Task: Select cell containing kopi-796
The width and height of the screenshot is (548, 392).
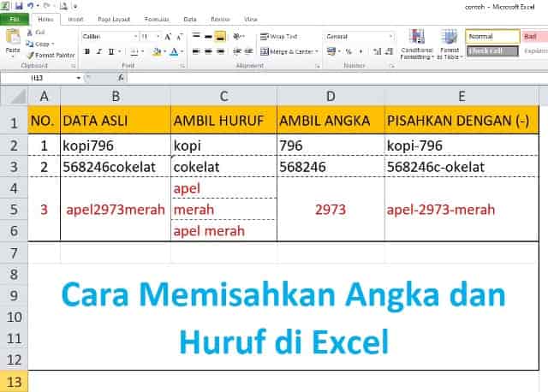Action: 462,146
